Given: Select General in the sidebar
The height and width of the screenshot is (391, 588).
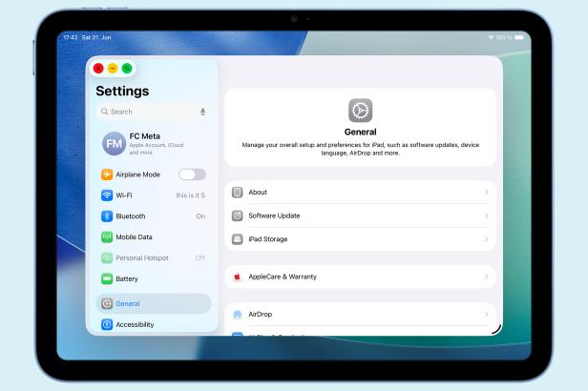Looking at the screenshot, I should (154, 303).
